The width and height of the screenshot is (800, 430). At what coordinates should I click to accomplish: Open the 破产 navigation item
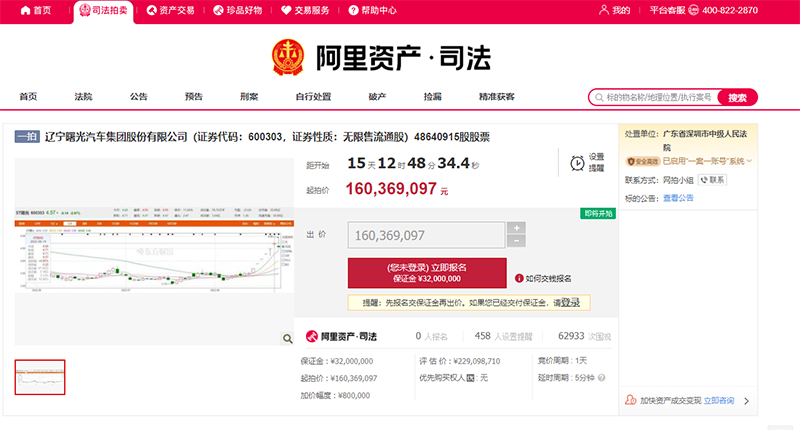377,96
